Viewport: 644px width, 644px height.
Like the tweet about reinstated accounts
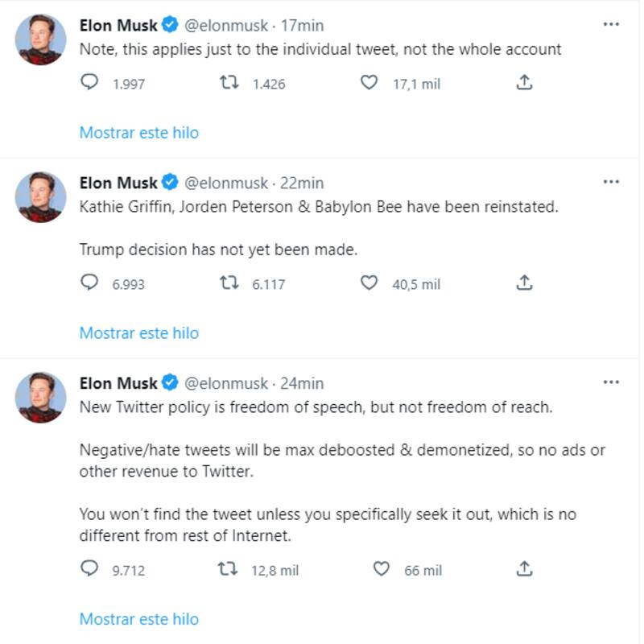tap(369, 283)
